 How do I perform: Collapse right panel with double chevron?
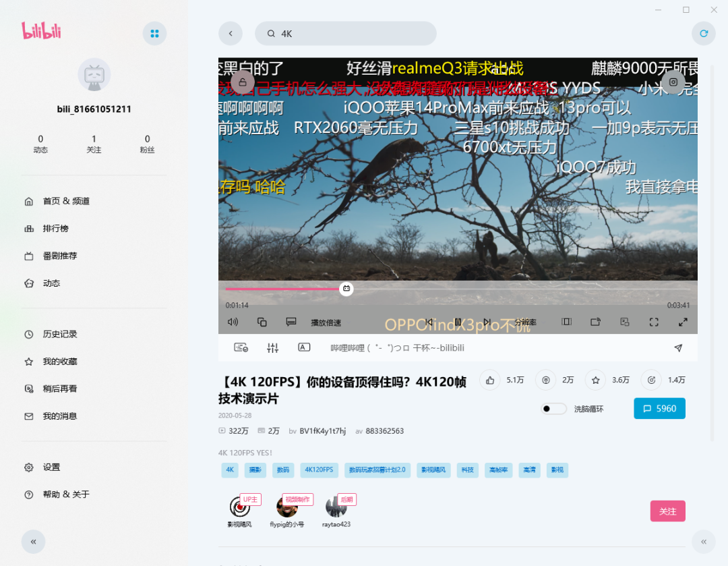coord(703,542)
